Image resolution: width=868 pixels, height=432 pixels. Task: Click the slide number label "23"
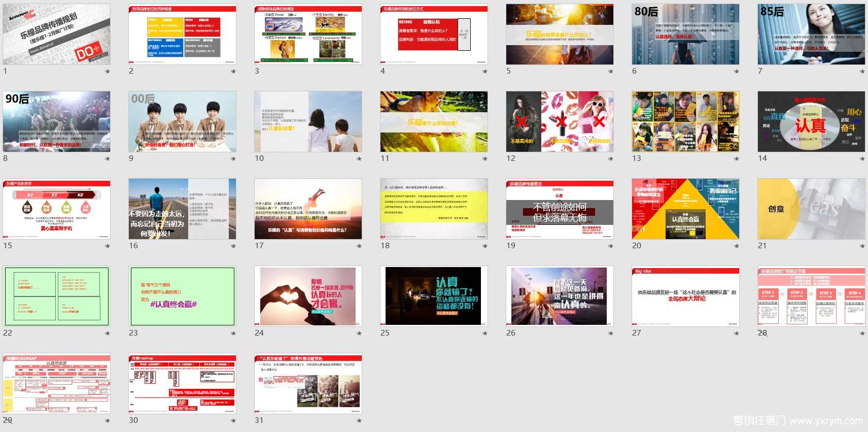[x=133, y=333]
